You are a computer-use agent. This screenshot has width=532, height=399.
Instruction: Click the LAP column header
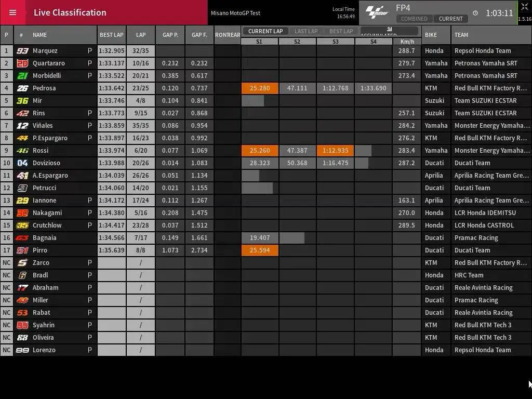(x=141, y=35)
